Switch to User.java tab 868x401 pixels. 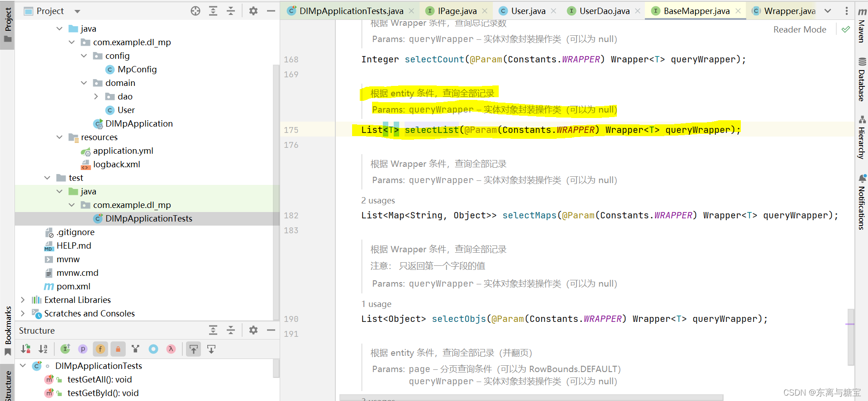[x=528, y=11]
